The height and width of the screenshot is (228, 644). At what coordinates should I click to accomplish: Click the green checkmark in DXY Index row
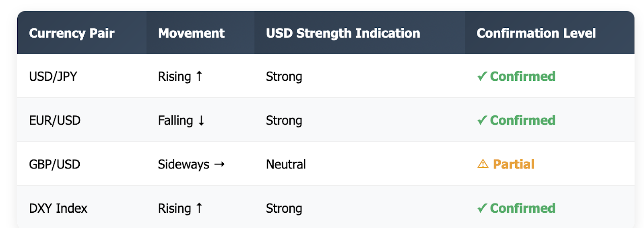482,208
